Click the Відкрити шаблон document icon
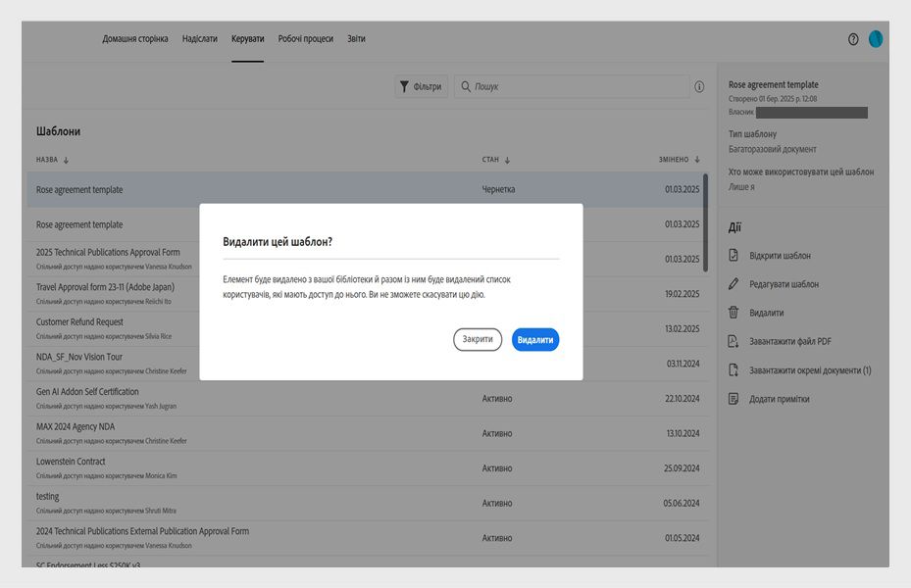Screen dimensions: 911x588 pyautogui.click(x=734, y=255)
